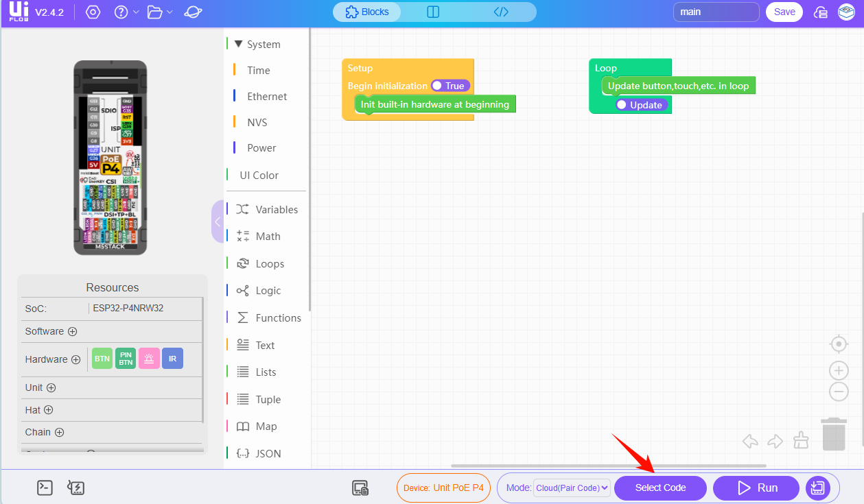
Task: Open the Variables block category
Action: [x=276, y=209]
